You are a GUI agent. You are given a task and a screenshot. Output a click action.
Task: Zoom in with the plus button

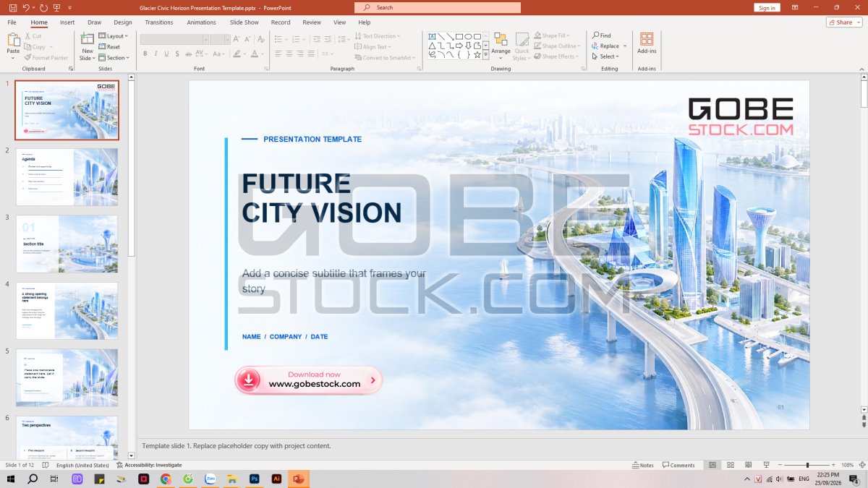834,465
